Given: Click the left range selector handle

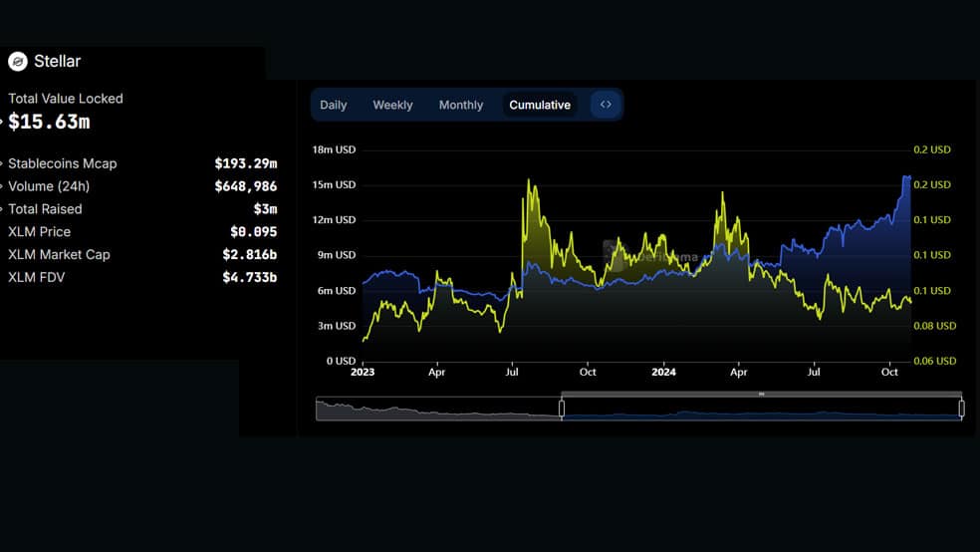Looking at the screenshot, I should pos(562,409).
